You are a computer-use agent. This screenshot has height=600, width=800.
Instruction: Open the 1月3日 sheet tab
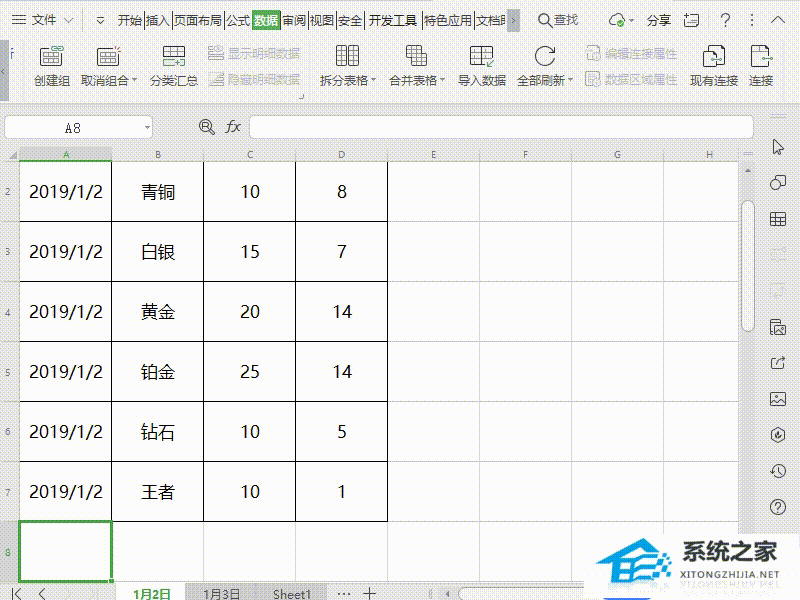[x=221, y=593]
